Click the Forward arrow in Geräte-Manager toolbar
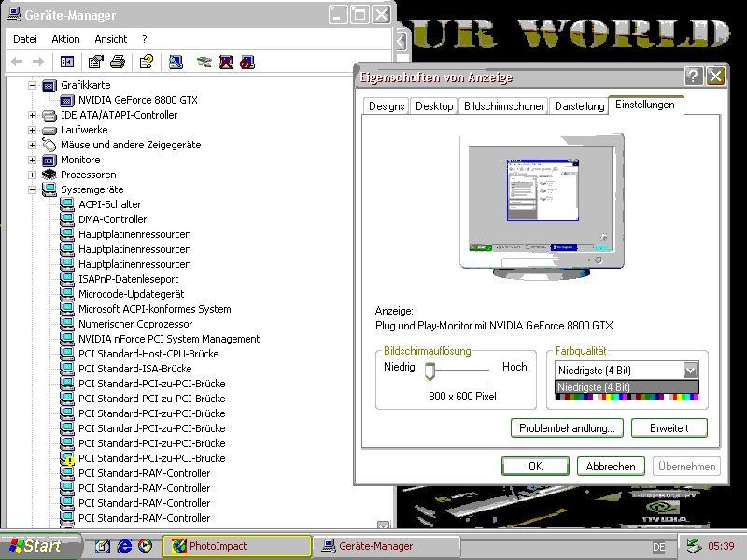The image size is (747, 560). (38, 62)
